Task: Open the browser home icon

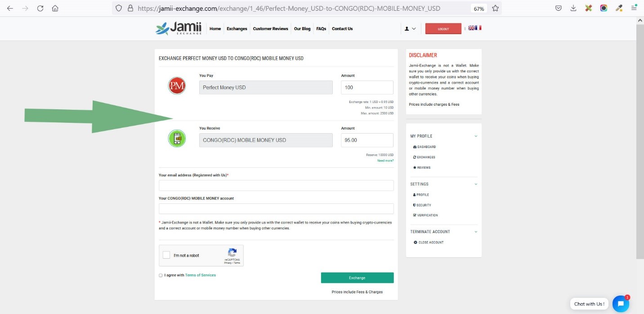Action: pyautogui.click(x=55, y=8)
